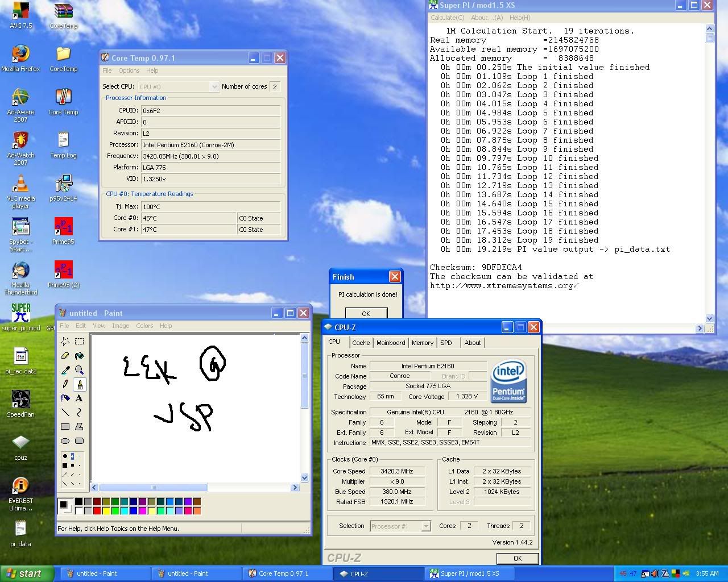This screenshot has height=582, width=728.
Task: Open the VLC media player desktop icon
Action: (20, 192)
